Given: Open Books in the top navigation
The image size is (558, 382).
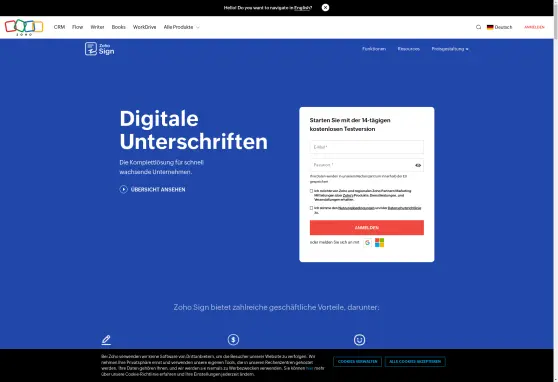Looking at the screenshot, I should tap(119, 27).
